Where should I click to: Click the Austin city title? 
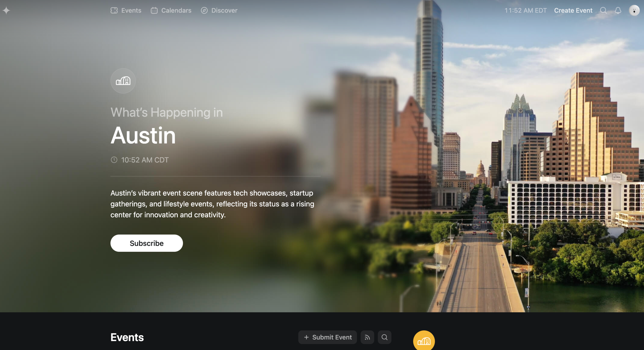[143, 135]
